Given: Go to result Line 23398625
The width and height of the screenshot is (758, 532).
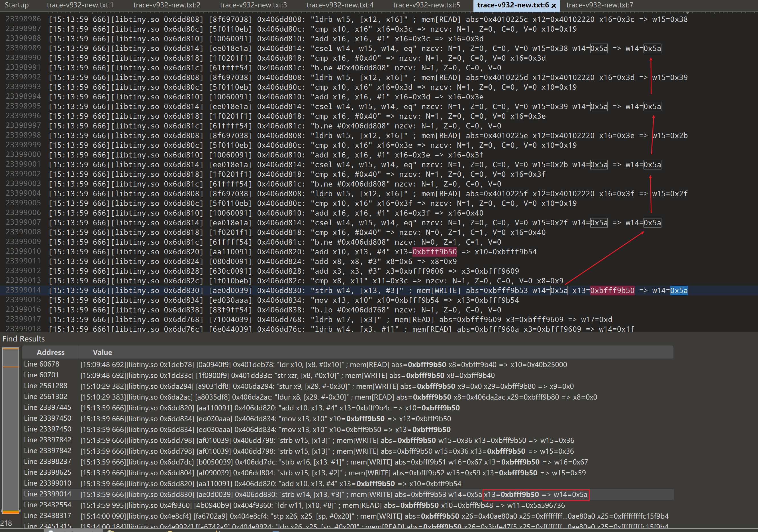Looking at the screenshot, I should coord(348,472).
